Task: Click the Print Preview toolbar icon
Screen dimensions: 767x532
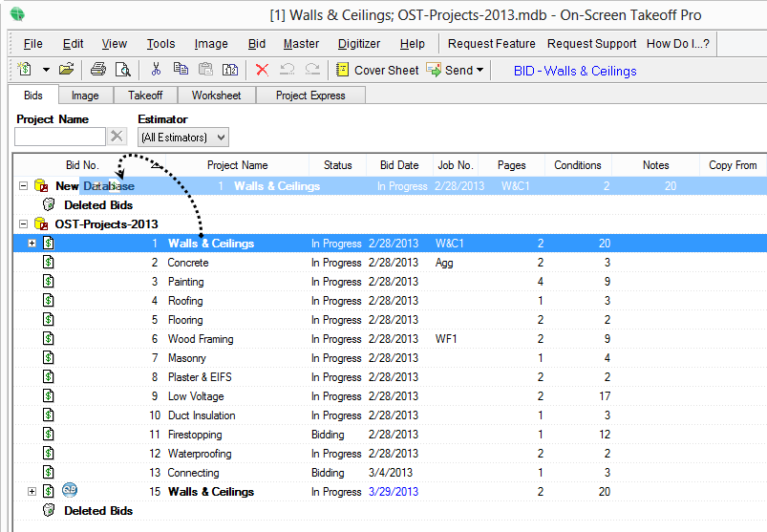Action: pyautogui.click(x=122, y=70)
